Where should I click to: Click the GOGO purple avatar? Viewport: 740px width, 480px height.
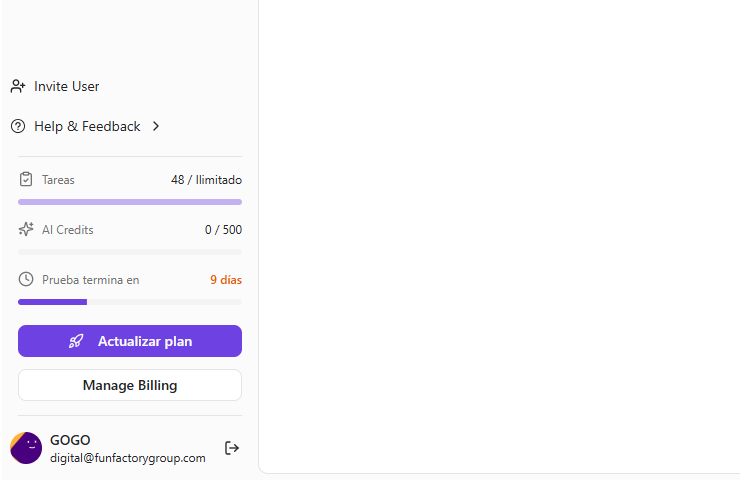pyautogui.click(x=26, y=448)
